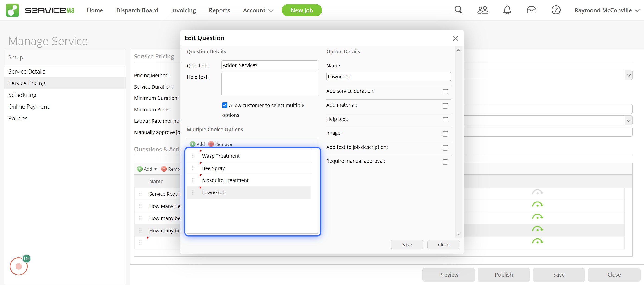Select Service Pricing in Setup sidebar
The height and width of the screenshot is (285, 644).
(x=65, y=83)
